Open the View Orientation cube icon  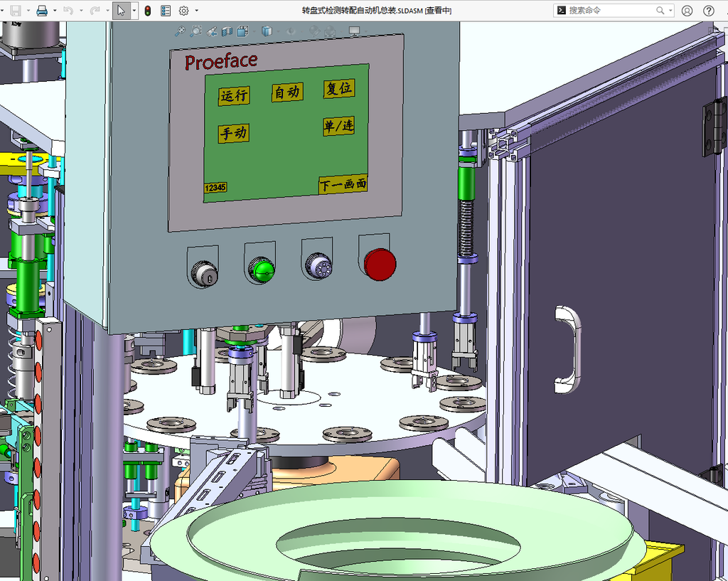point(242,31)
